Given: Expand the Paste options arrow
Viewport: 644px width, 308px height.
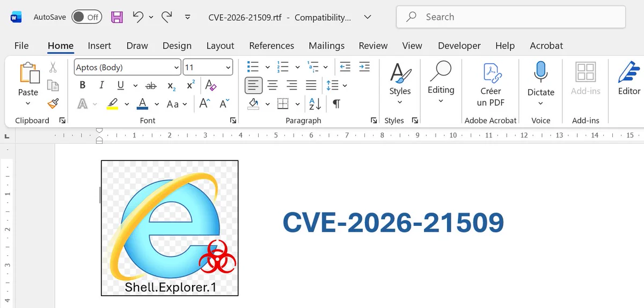Looking at the screenshot, I should [x=28, y=103].
